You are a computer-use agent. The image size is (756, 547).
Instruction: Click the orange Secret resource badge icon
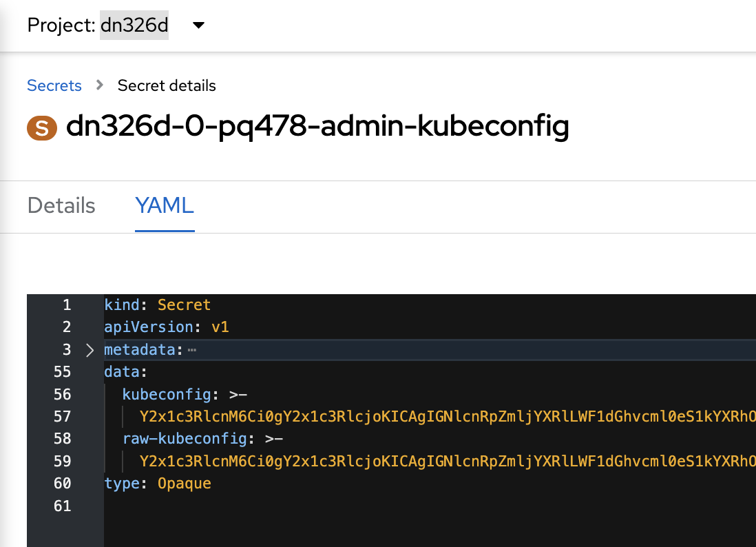(42, 128)
